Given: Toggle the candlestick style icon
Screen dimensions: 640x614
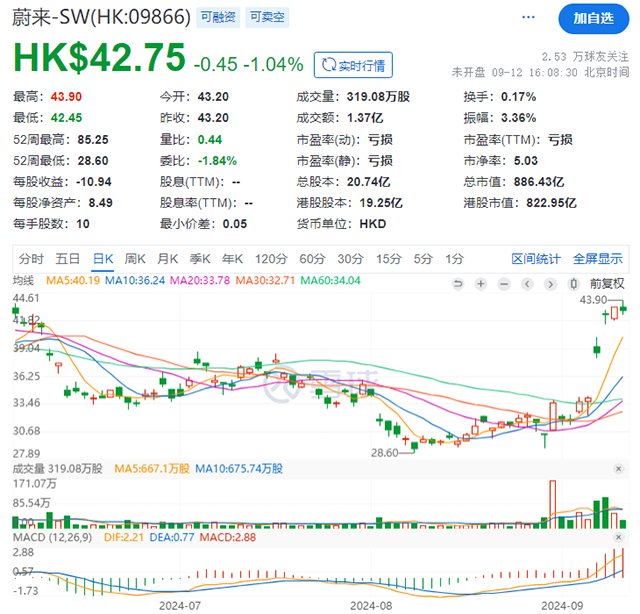Looking at the screenshot, I should click(573, 284).
